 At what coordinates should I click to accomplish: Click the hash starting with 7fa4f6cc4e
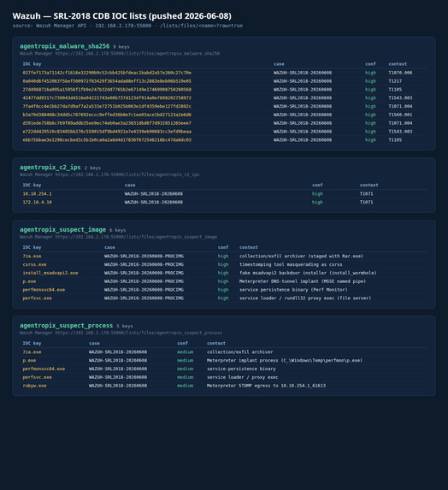tap(107, 107)
